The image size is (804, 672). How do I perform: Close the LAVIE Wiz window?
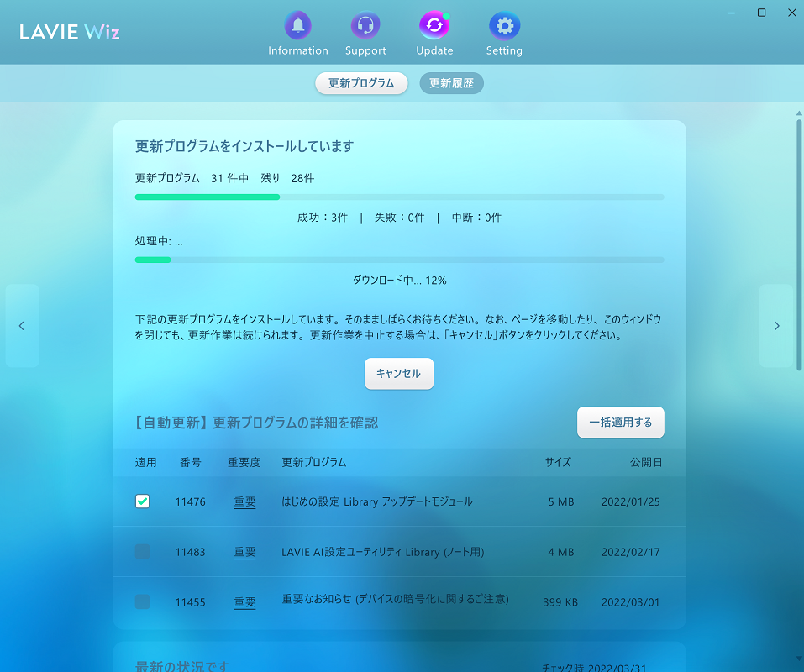791,13
